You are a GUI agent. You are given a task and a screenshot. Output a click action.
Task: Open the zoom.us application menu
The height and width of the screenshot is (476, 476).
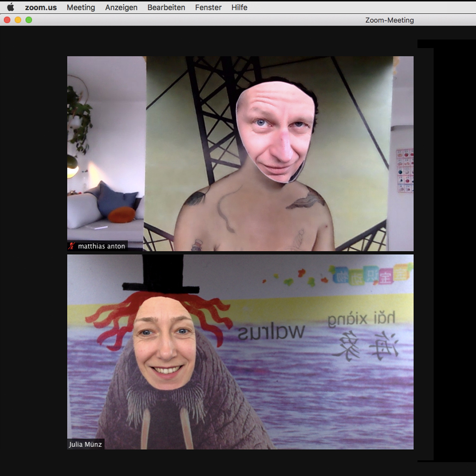click(x=41, y=8)
